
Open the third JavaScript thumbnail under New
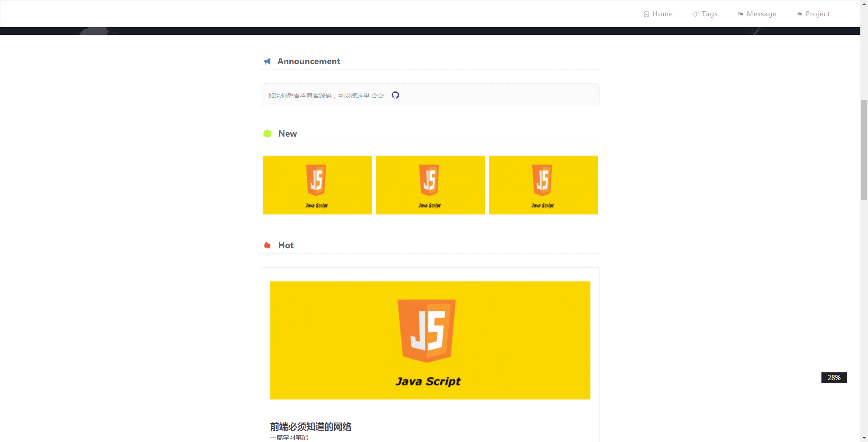pos(543,185)
